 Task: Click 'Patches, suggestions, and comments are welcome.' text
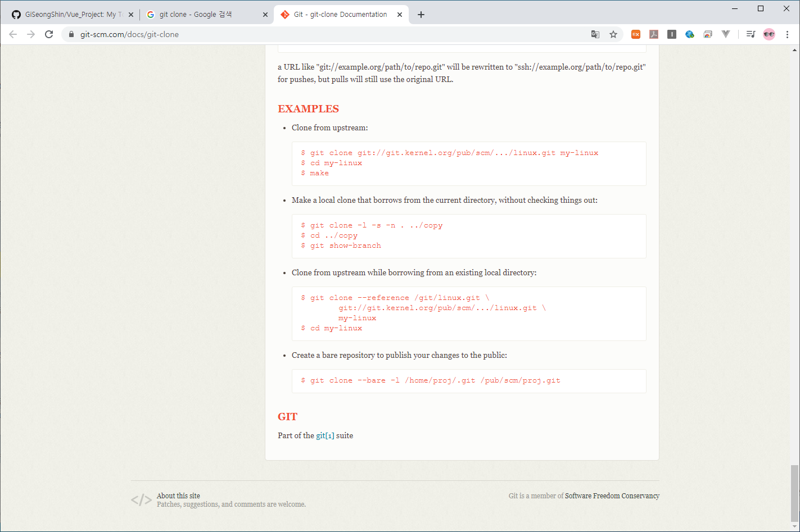231,504
